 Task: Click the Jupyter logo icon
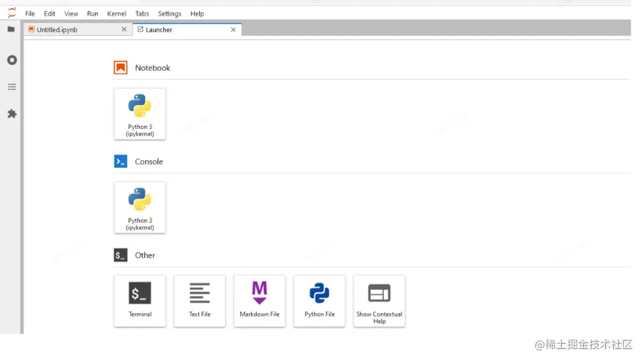coord(12,13)
